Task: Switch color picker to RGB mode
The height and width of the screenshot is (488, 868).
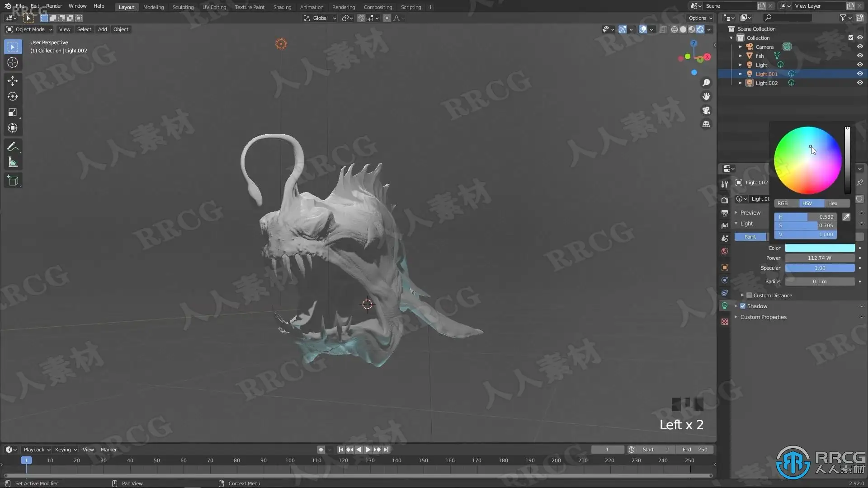Action: click(x=783, y=203)
